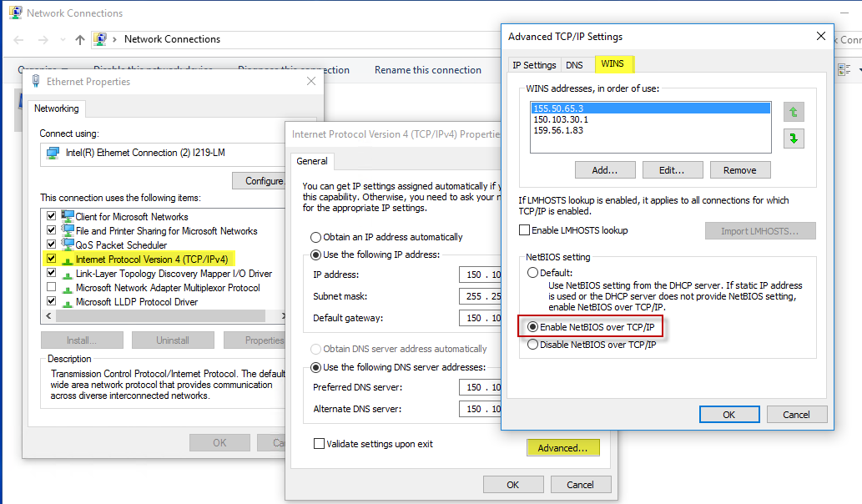Switch to IP Settings tab
Image resolution: width=862 pixels, height=504 pixels.
point(534,65)
